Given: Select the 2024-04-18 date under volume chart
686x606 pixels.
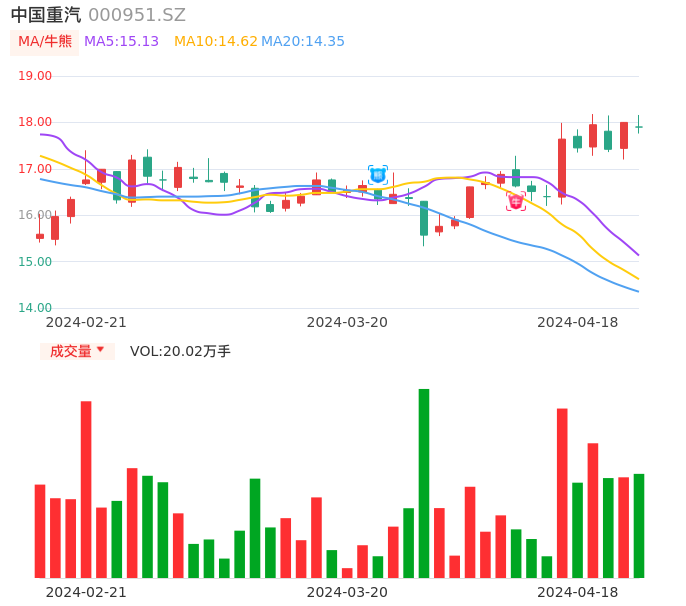Looking at the screenshot, I should [x=577, y=592].
